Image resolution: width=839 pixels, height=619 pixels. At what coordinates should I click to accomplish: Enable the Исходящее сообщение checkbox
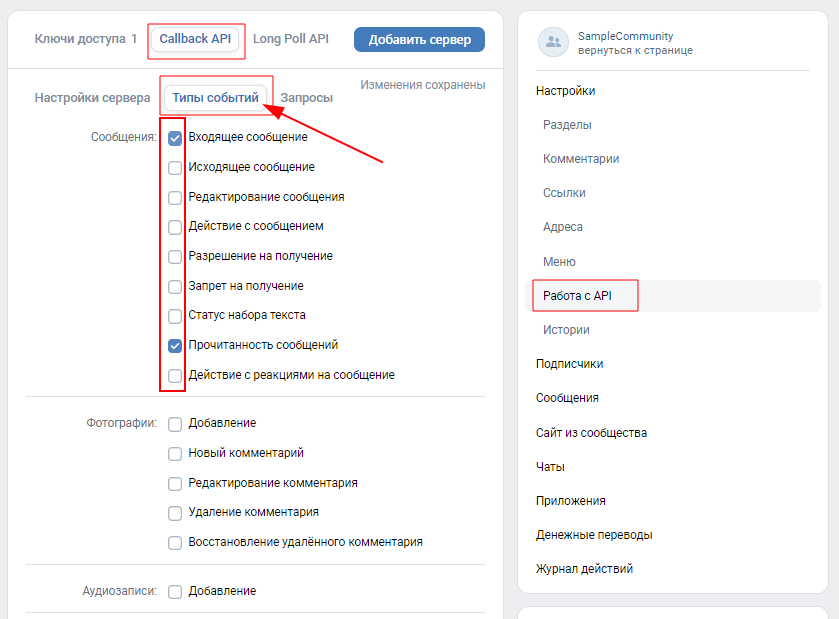click(x=175, y=168)
